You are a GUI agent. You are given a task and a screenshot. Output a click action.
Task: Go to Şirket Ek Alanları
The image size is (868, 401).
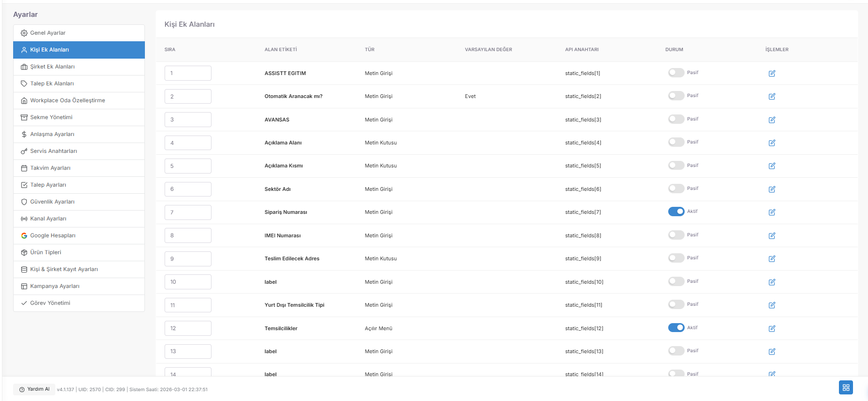[79, 67]
